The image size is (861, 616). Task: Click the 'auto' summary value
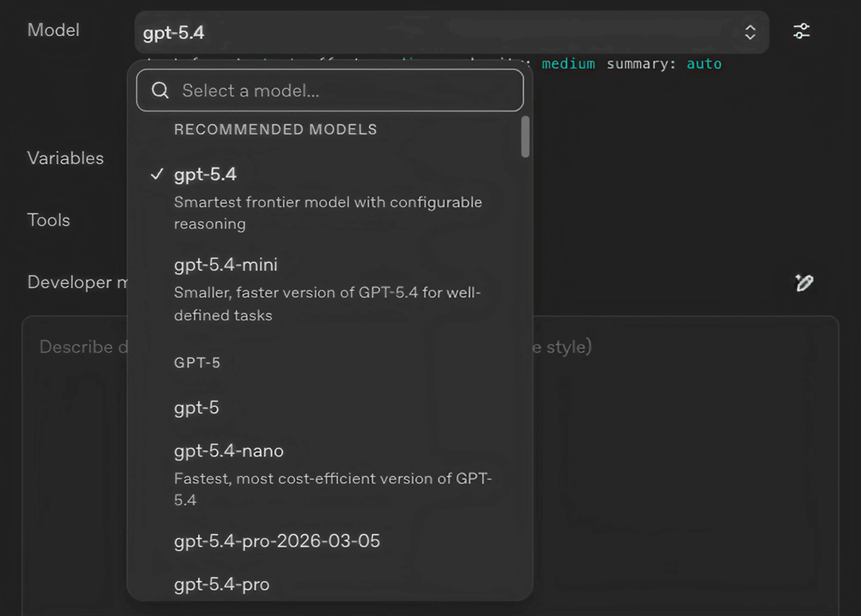(x=704, y=64)
